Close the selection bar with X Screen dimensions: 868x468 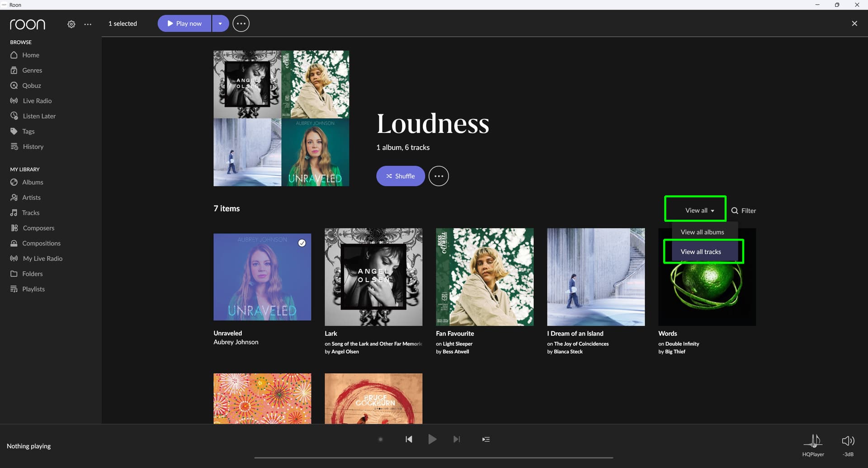[854, 24]
